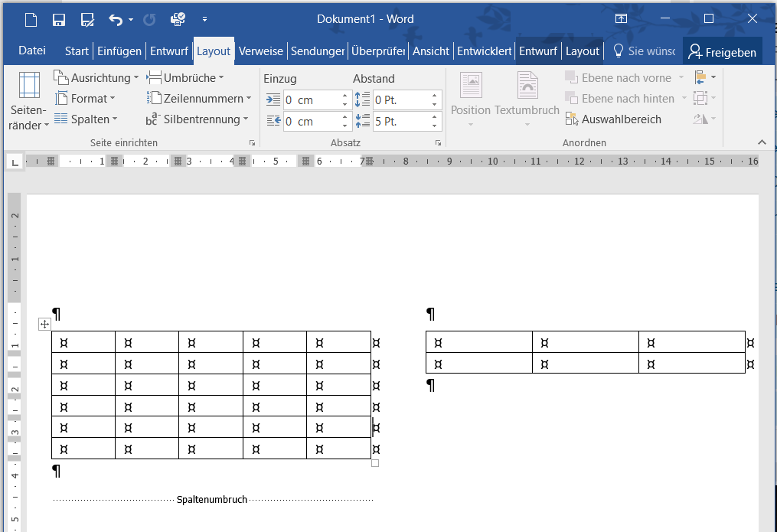The width and height of the screenshot is (777, 532).
Task: Open table tools Entwurf tab
Action: [538, 51]
